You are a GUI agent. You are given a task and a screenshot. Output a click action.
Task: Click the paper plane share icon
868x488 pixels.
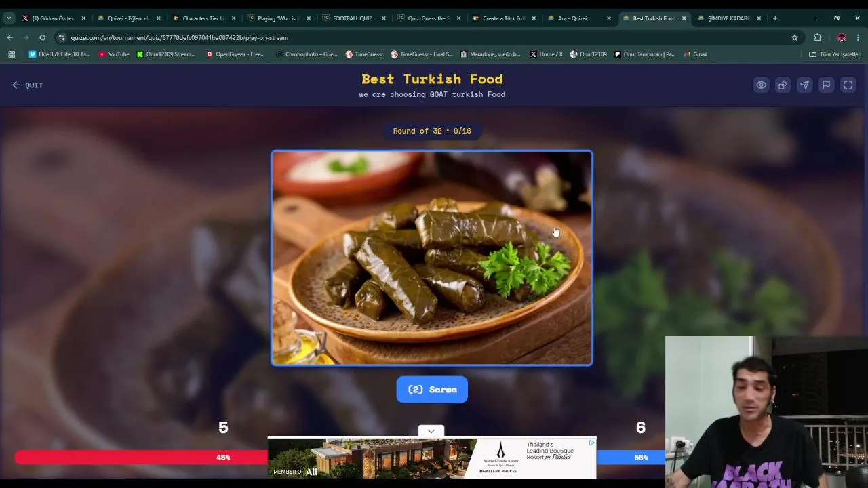[x=804, y=85]
